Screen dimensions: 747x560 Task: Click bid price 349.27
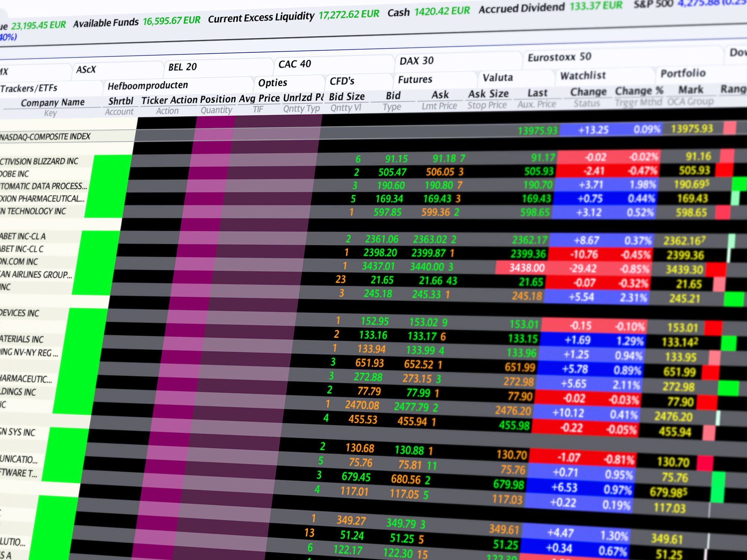pos(351,520)
